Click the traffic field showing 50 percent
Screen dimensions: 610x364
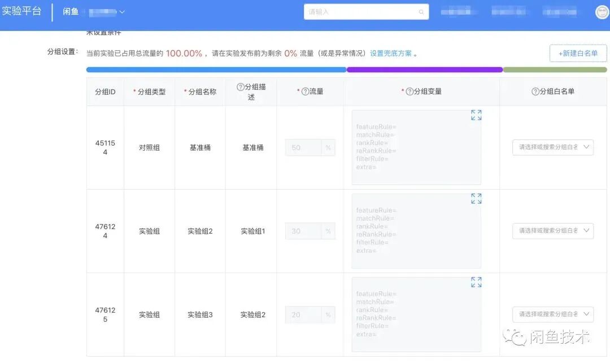pyautogui.click(x=310, y=148)
